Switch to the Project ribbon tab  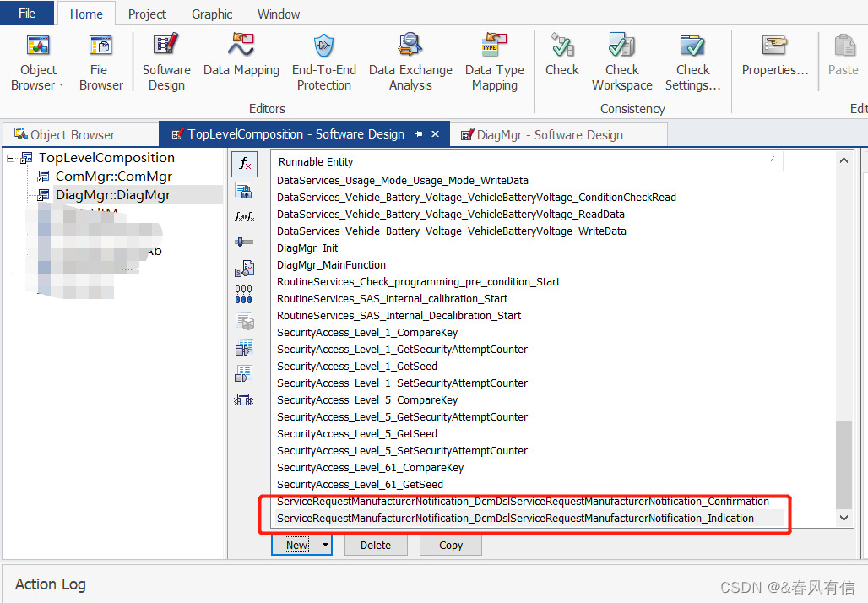click(147, 14)
